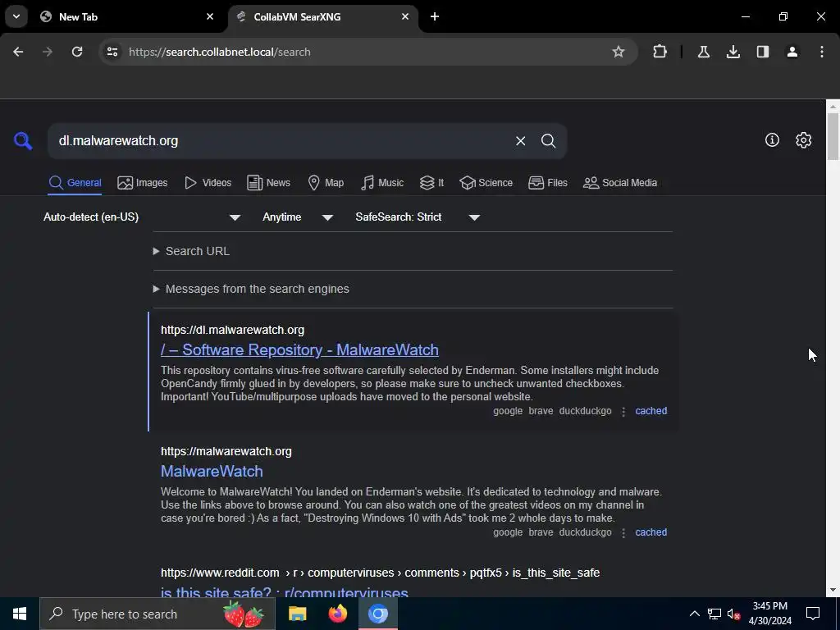Open cached version of Software Repository result
Image resolution: width=840 pixels, height=630 pixels.
[651, 411]
